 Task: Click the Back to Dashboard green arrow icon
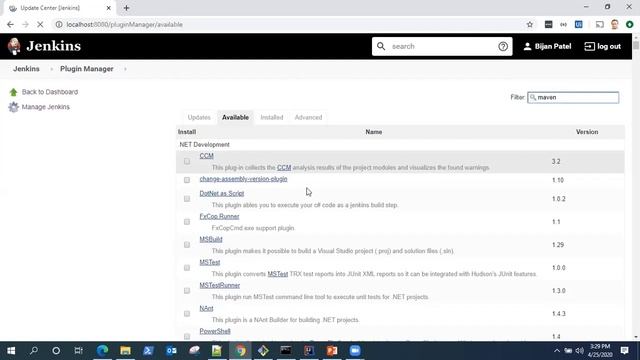pos(13,92)
